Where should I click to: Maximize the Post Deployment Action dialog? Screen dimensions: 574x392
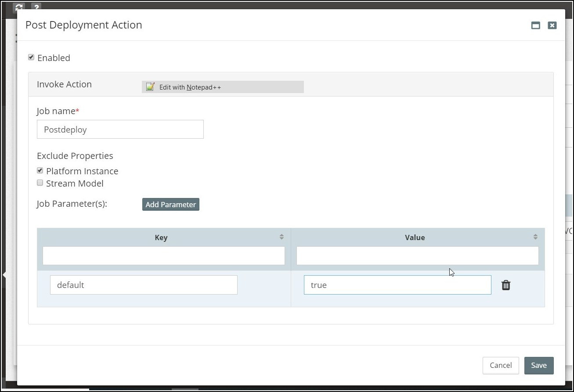pos(535,25)
